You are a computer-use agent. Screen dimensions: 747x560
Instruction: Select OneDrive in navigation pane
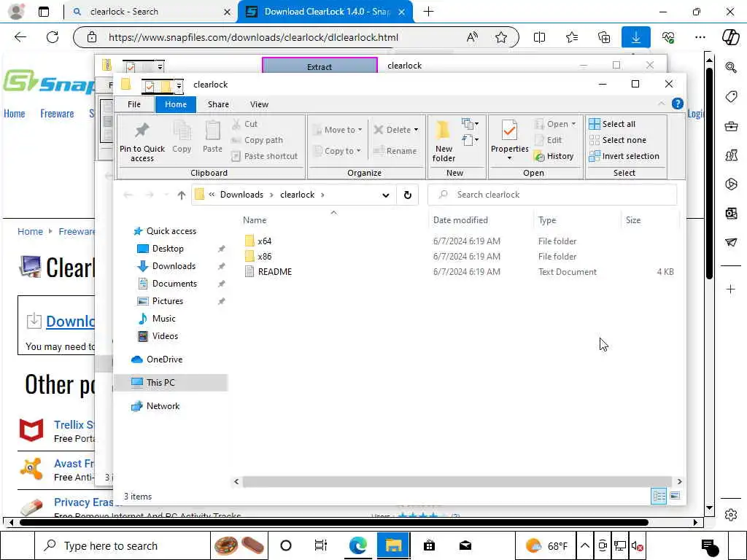pyautogui.click(x=164, y=359)
